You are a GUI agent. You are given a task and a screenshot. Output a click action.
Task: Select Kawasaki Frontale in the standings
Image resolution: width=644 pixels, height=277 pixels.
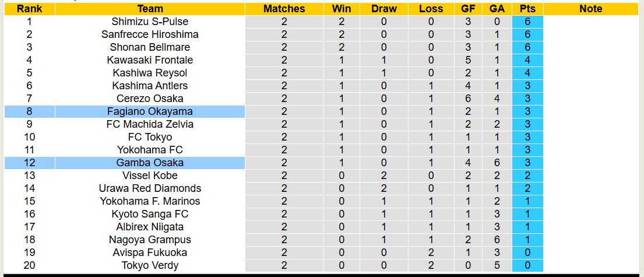click(150, 60)
